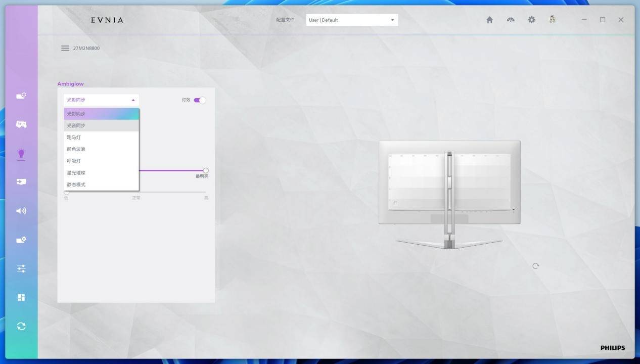Click the sliders adjustment sidebar icon
640x364 pixels.
pyautogui.click(x=21, y=268)
